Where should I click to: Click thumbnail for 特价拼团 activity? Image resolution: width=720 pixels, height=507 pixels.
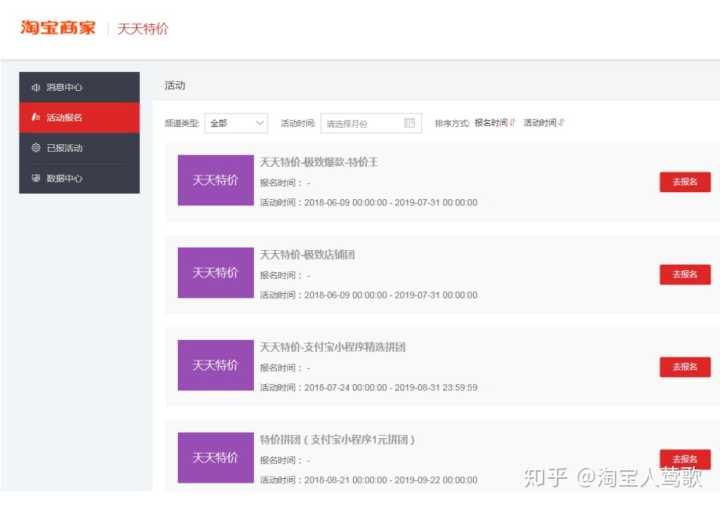click(216, 457)
